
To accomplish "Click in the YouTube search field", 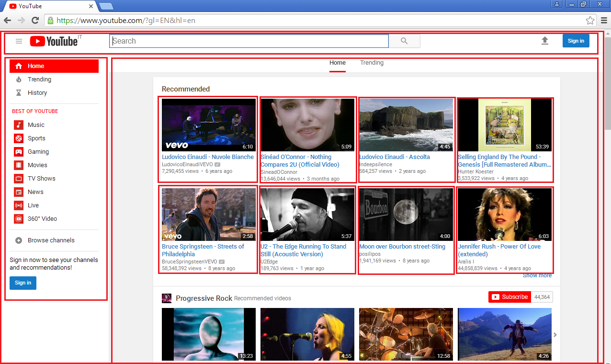I will 249,41.
